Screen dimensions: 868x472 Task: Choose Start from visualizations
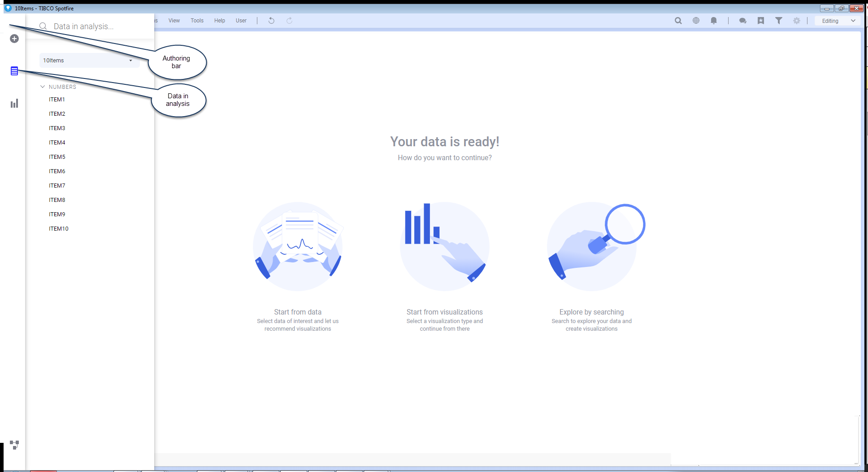(445, 267)
